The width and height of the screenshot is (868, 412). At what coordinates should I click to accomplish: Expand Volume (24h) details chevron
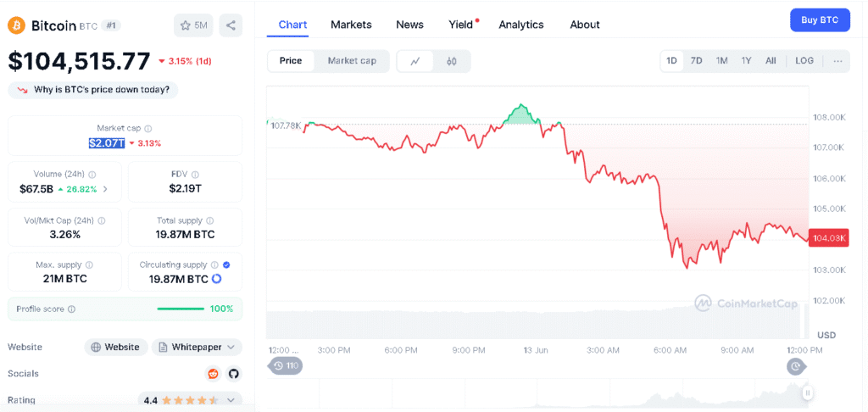pos(105,189)
